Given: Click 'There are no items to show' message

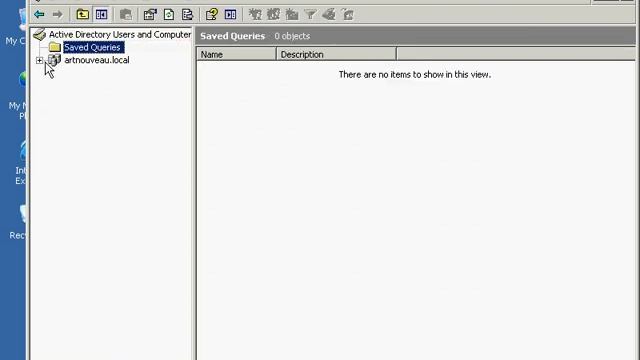Looking at the screenshot, I should 415,75.
